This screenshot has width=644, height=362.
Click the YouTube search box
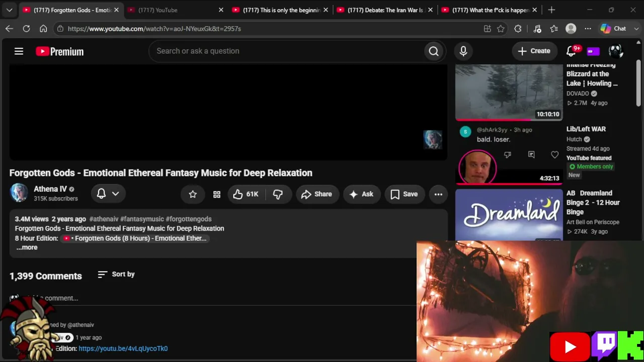pos(286,51)
